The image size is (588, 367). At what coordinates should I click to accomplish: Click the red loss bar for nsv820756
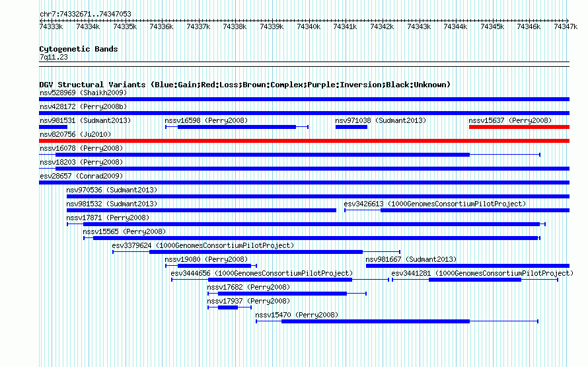click(304, 141)
